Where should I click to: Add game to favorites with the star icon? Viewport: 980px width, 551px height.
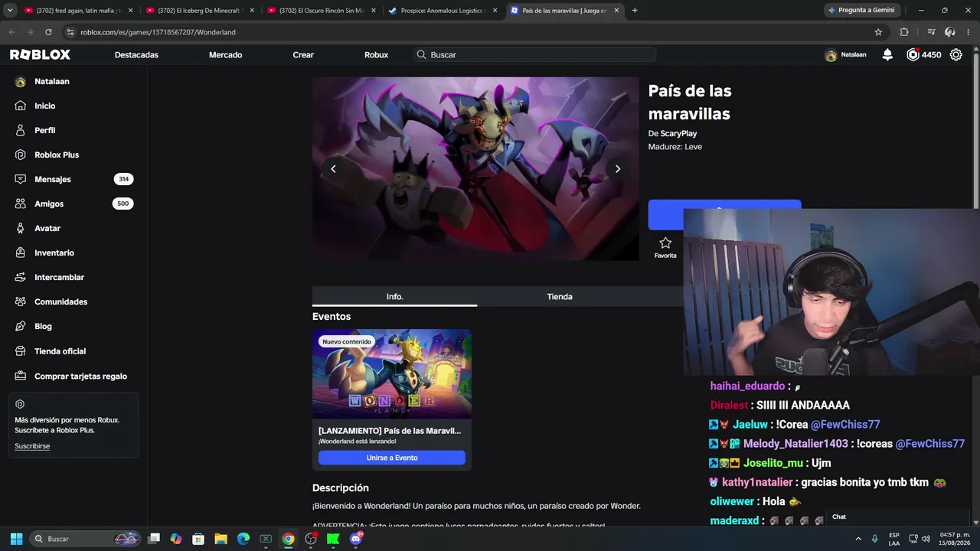(x=665, y=243)
